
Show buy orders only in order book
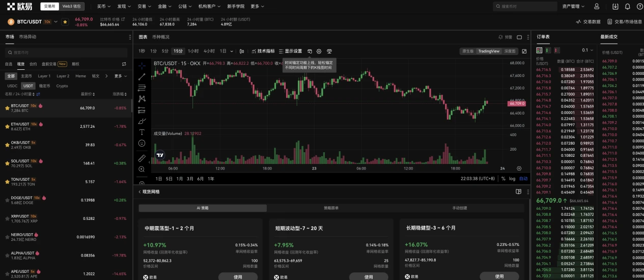(x=548, y=50)
